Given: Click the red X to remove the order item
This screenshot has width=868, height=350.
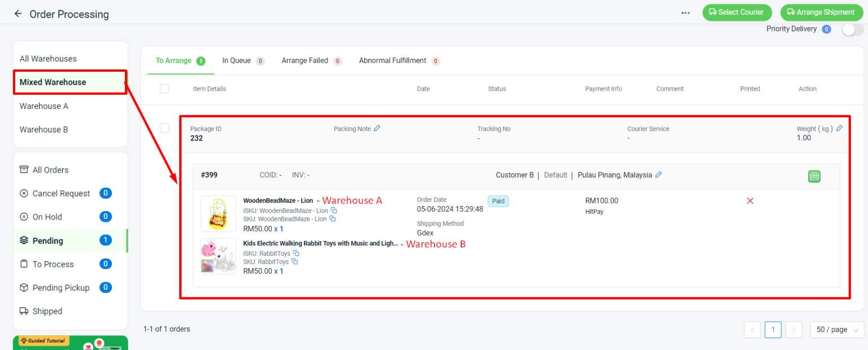Looking at the screenshot, I should click(x=750, y=200).
